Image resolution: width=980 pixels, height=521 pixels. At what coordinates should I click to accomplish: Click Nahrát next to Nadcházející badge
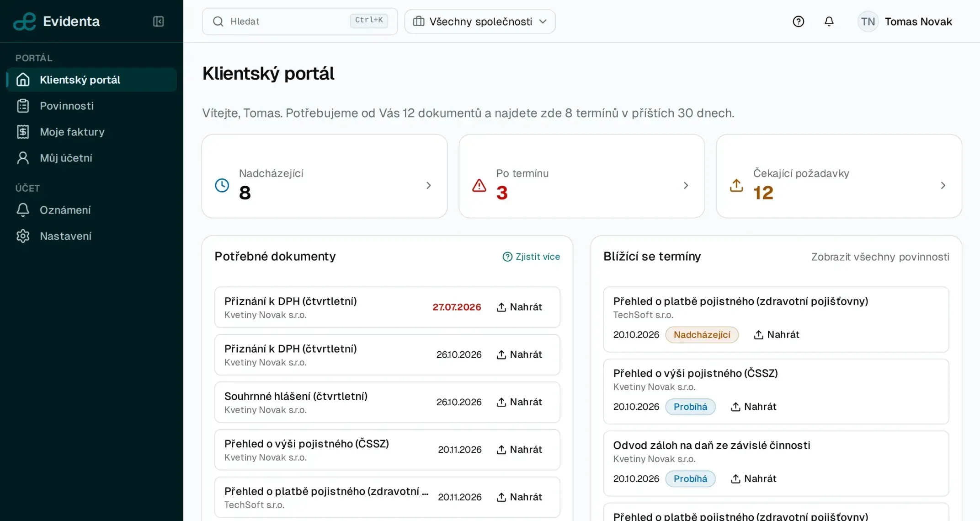[776, 335]
